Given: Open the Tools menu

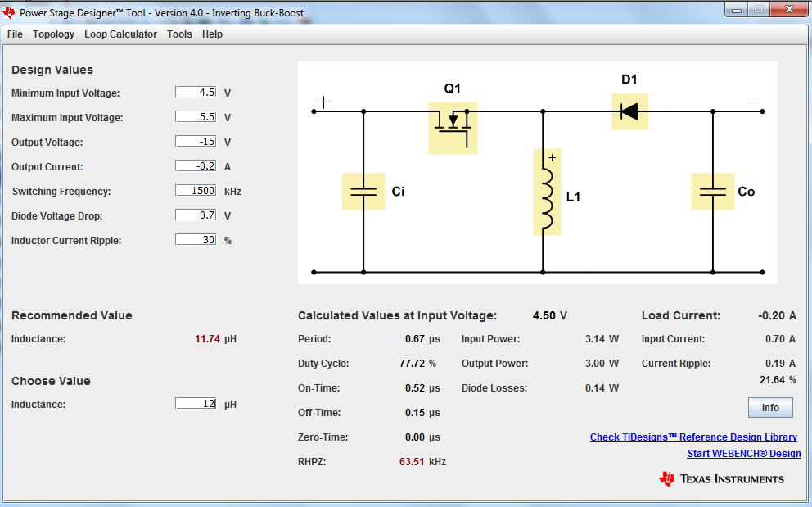Looking at the screenshot, I should (x=179, y=34).
